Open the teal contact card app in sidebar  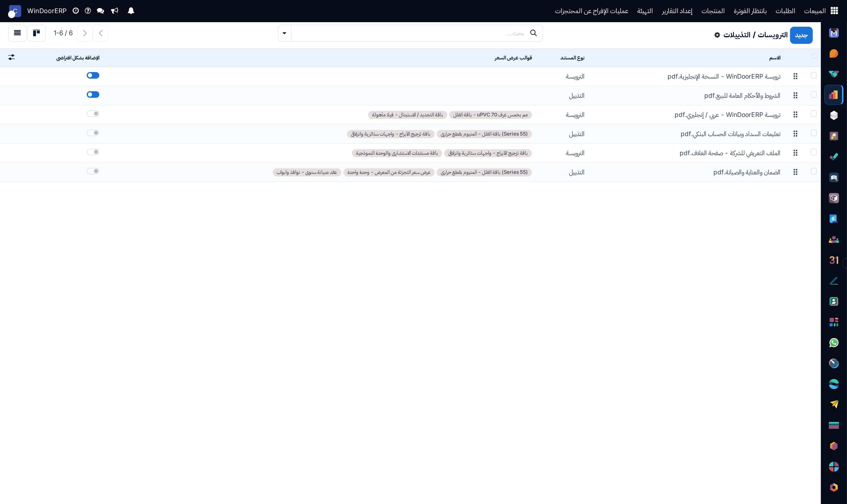834,301
